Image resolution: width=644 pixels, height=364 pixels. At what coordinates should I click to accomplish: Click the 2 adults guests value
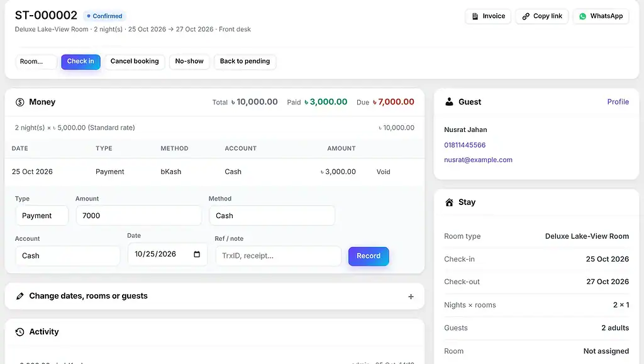615,328
